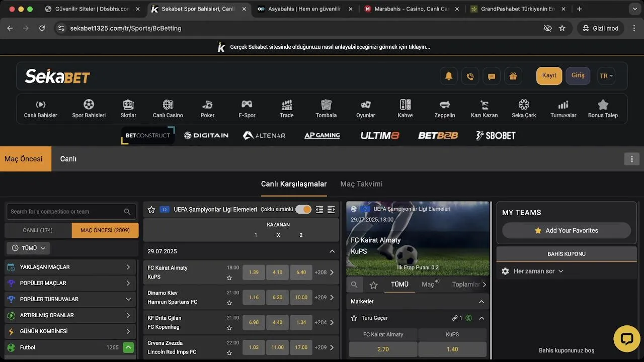Favorite the Crvena Zvezda vs Lincoln Red Imps match

(229, 353)
